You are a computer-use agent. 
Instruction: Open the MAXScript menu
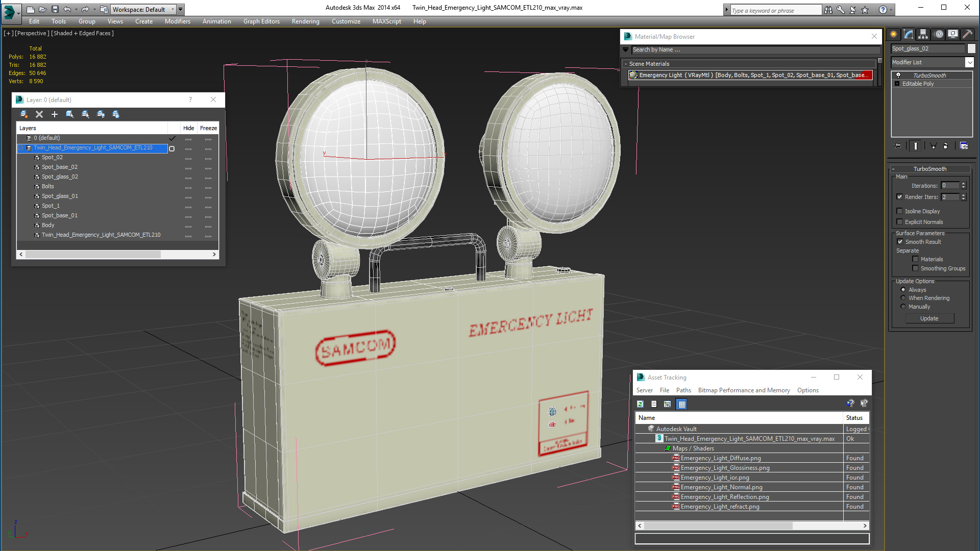386,21
